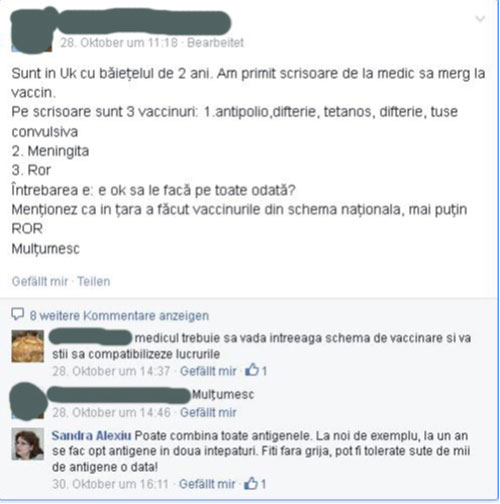Click the post author's redacted profile picture
500x504 pixels.
(x=32, y=32)
